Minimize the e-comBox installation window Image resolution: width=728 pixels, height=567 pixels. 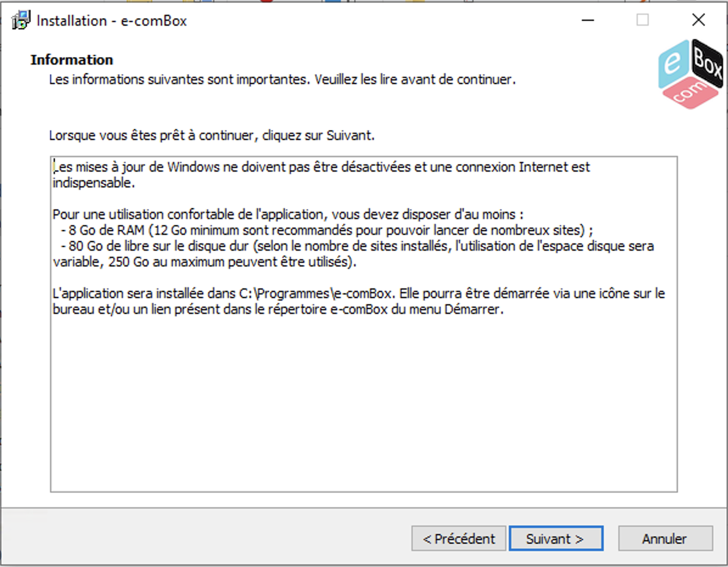[x=588, y=20]
